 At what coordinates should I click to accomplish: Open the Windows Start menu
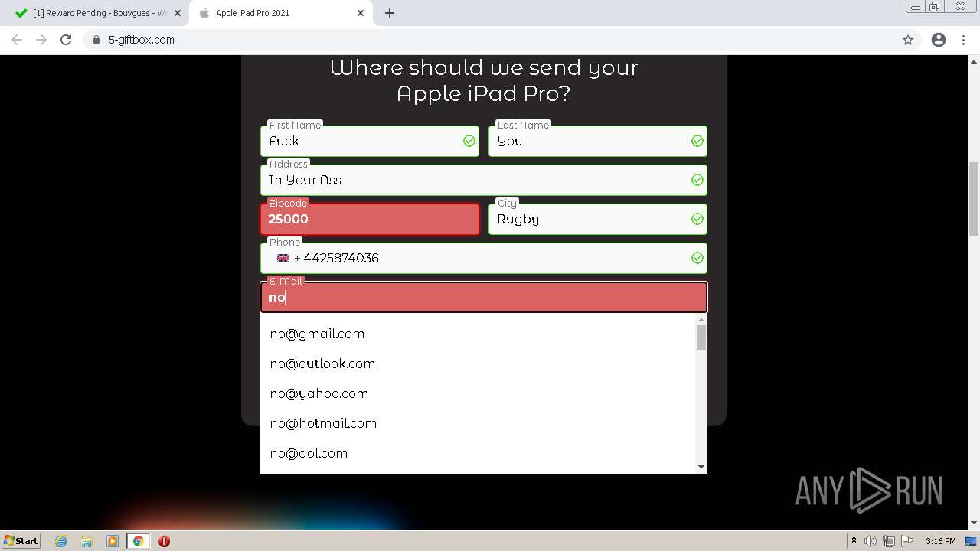coord(21,541)
